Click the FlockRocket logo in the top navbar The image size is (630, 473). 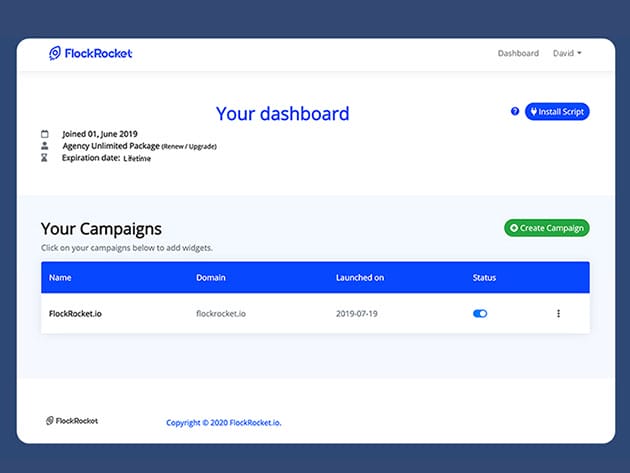click(90, 53)
